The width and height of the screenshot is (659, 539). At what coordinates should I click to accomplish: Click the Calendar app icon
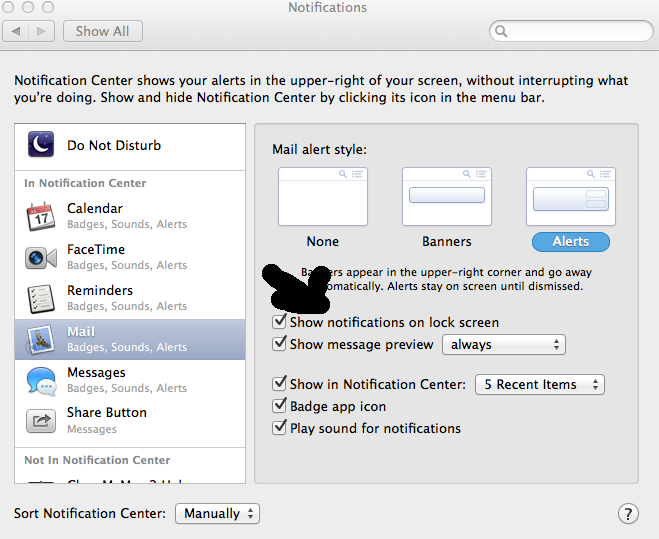click(x=41, y=216)
